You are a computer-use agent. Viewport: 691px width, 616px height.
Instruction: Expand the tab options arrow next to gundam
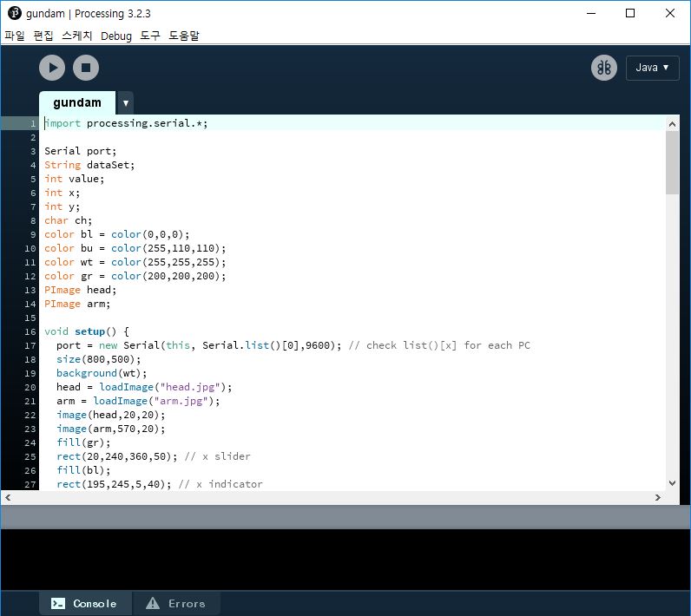tap(125, 102)
